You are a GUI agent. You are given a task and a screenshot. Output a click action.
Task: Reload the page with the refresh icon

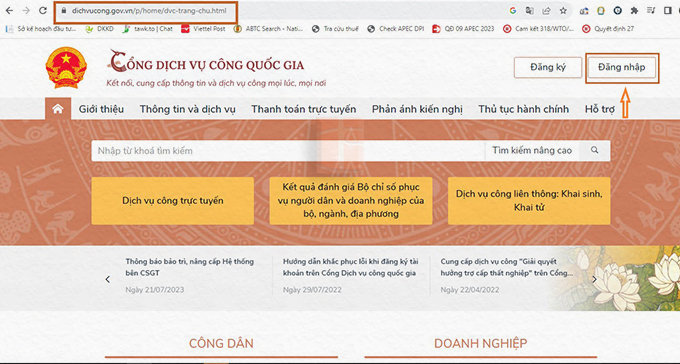tap(42, 11)
